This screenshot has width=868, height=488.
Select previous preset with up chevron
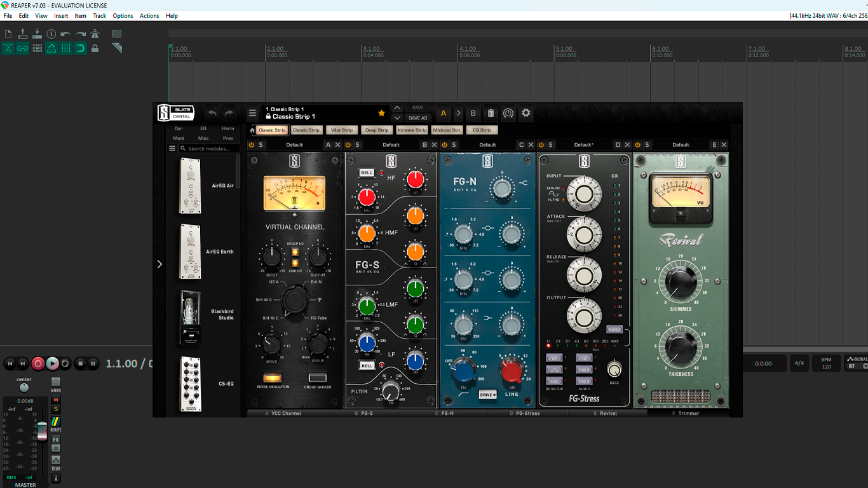point(397,108)
